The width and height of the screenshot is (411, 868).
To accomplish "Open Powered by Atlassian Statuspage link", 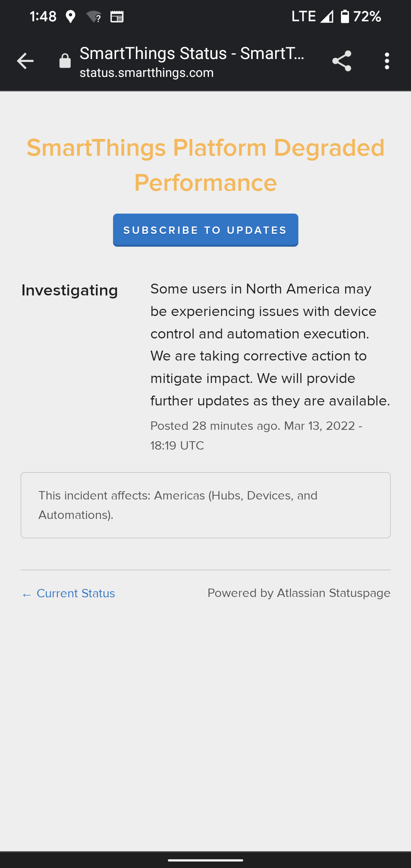I will (299, 593).
